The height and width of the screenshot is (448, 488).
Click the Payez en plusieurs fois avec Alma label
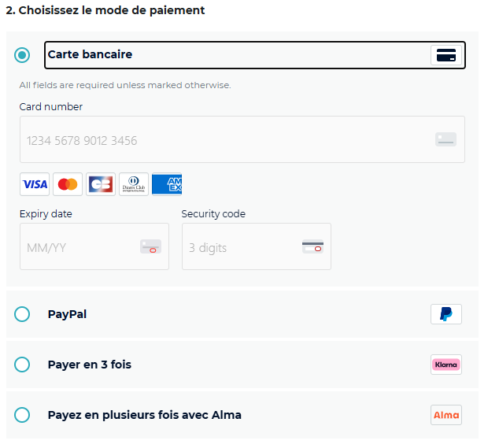click(x=144, y=415)
